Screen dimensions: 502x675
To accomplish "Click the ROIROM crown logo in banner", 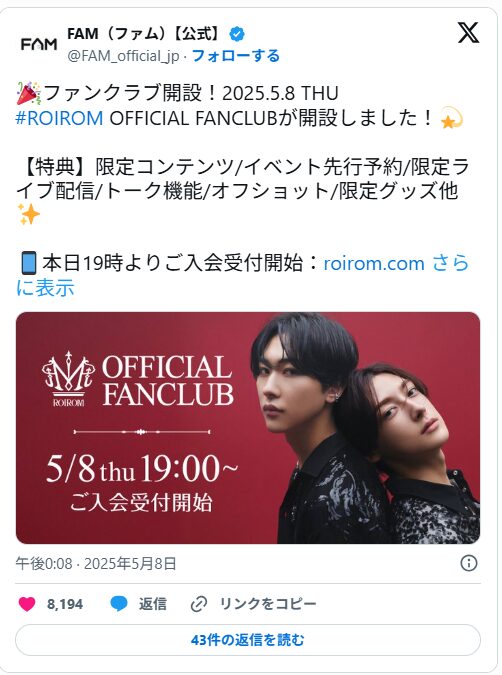I will click(68, 378).
